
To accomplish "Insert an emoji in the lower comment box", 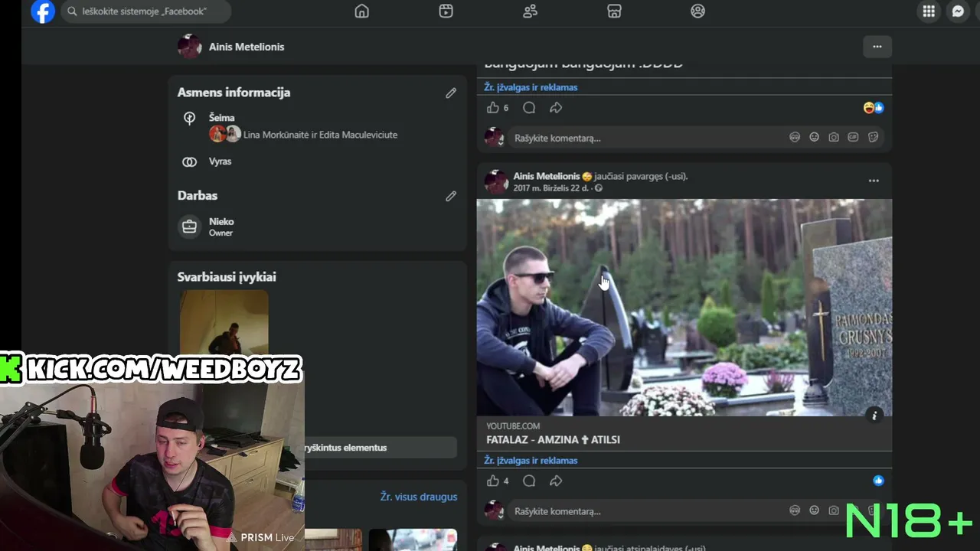I will pos(815,510).
